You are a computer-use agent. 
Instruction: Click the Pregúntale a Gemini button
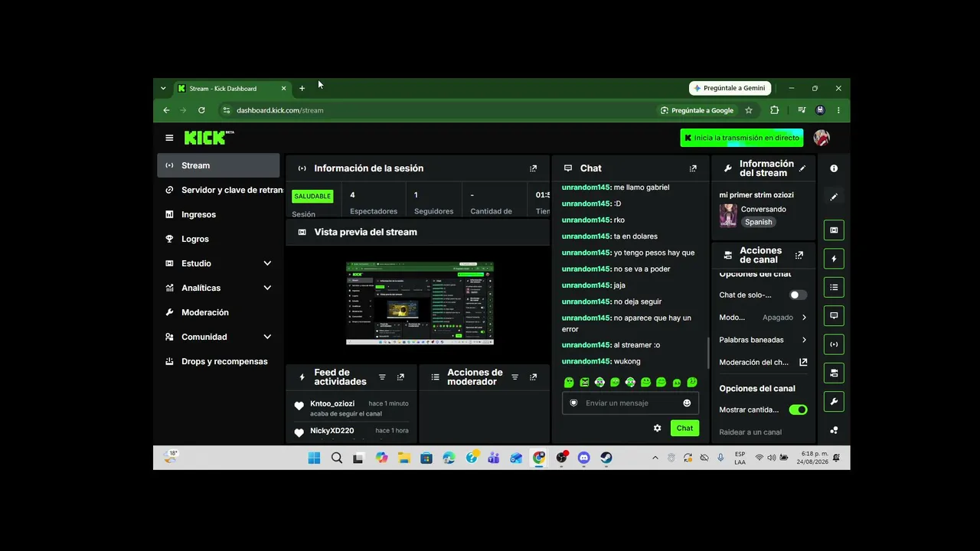[x=730, y=88]
